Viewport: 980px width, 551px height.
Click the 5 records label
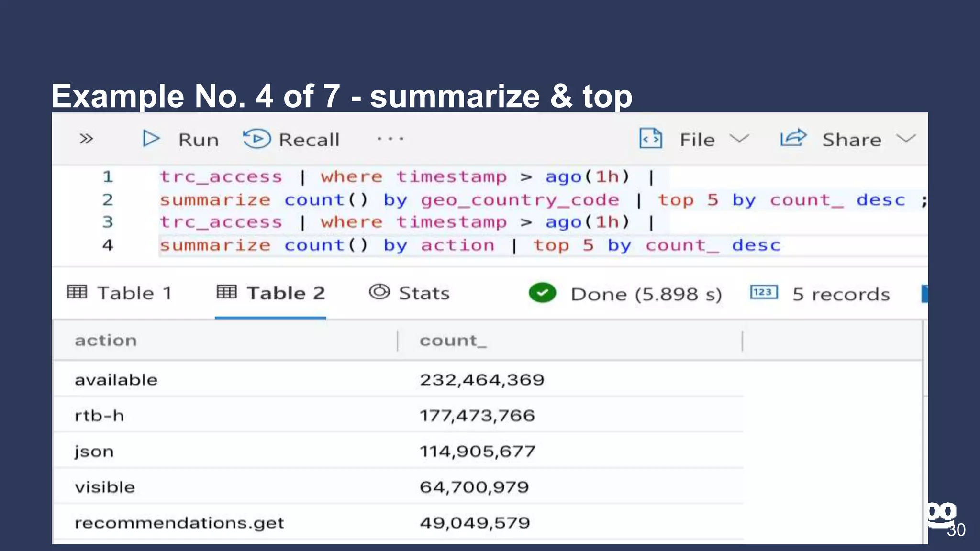coord(841,294)
